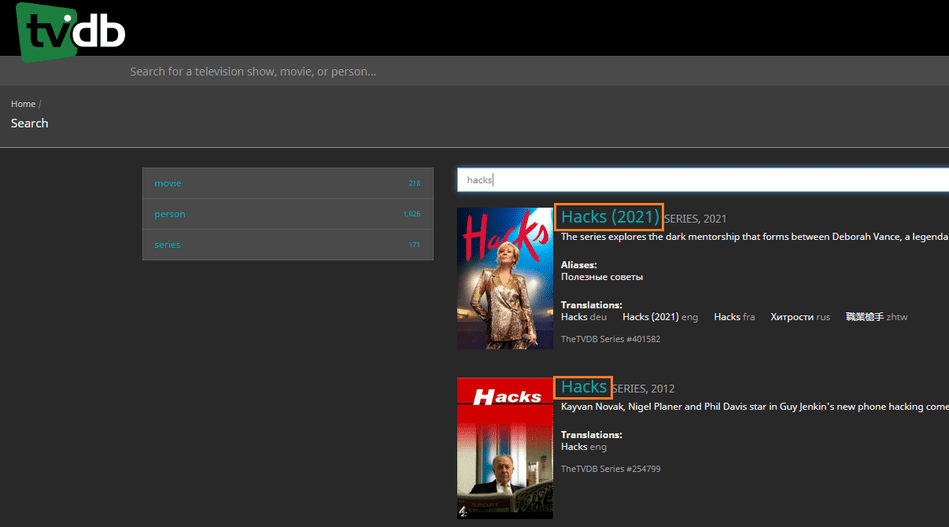Select SERIES, 2021 label
Image resolution: width=949 pixels, height=527 pixels.
(695, 219)
